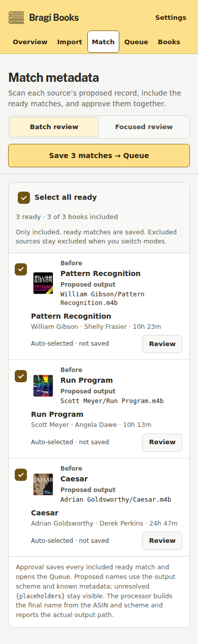
Task: Review the Run Program match
Action: pos(162,443)
